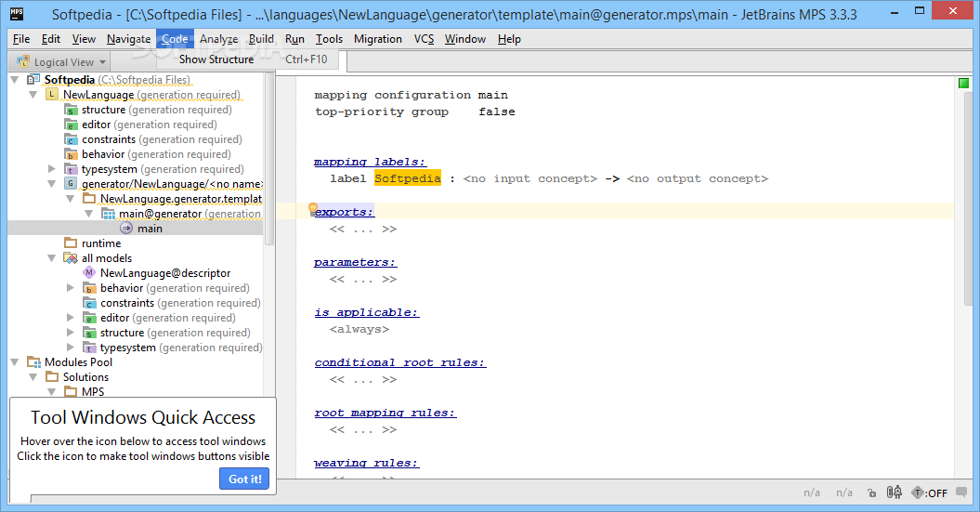Click the parameters: section link
This screenshot has width=980, height=512.
[355, 263]
